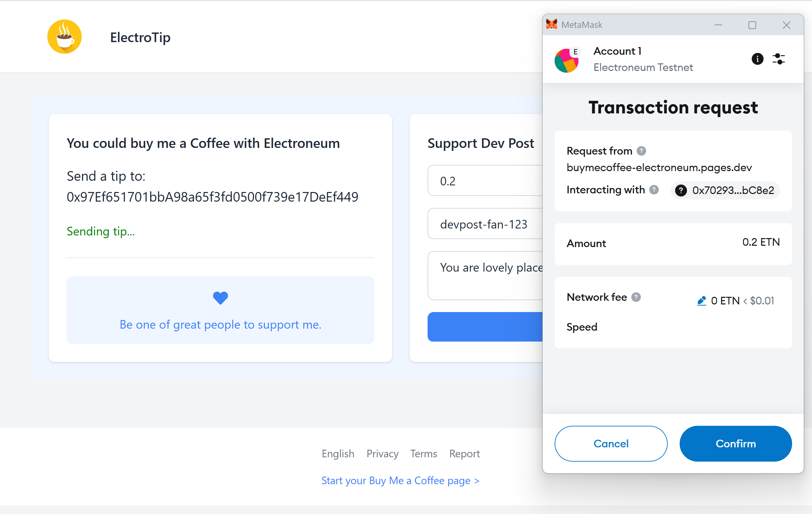This screenshot has width=812, height=514.
Task: Open the Privacy footer link
Action: point(382,454)
